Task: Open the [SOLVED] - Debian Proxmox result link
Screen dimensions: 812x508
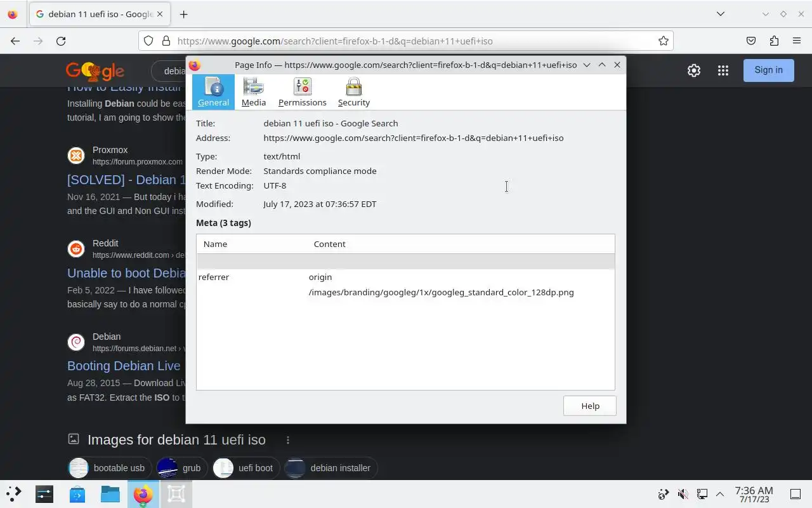Action: pyautogui.click(x=126, y=180)
